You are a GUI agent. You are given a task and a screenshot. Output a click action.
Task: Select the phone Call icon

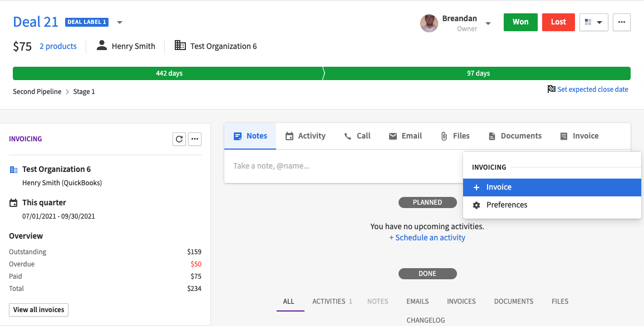click(x=348, y=135)
